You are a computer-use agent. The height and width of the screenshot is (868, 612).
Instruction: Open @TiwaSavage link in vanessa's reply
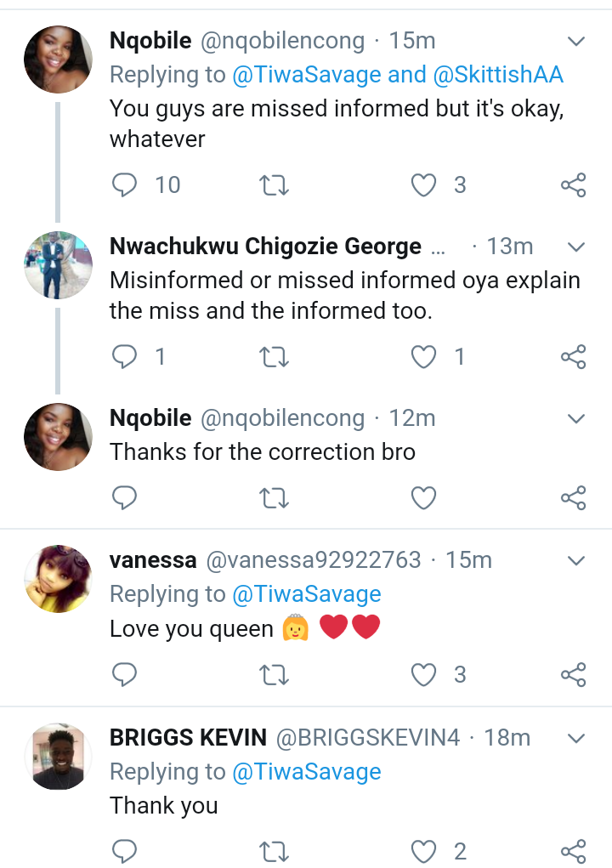point(307,594)
